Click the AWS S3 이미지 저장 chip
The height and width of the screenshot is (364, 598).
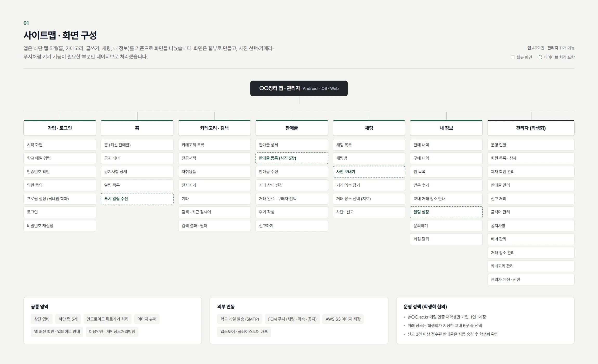(343, 319)
